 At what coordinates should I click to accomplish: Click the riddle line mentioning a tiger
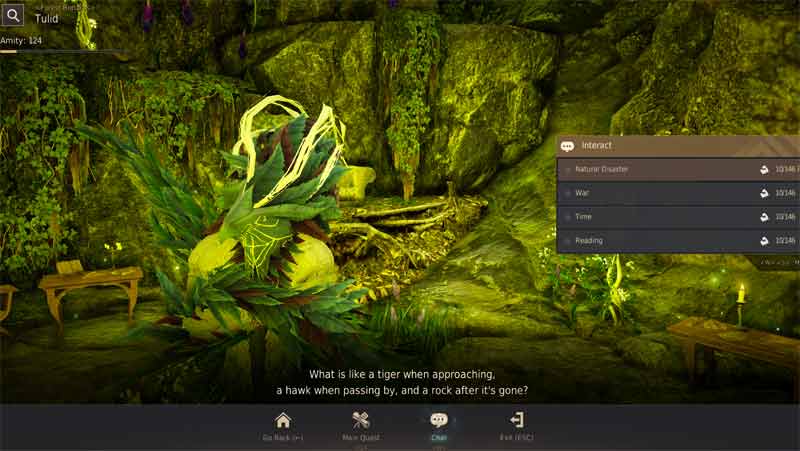402,374
